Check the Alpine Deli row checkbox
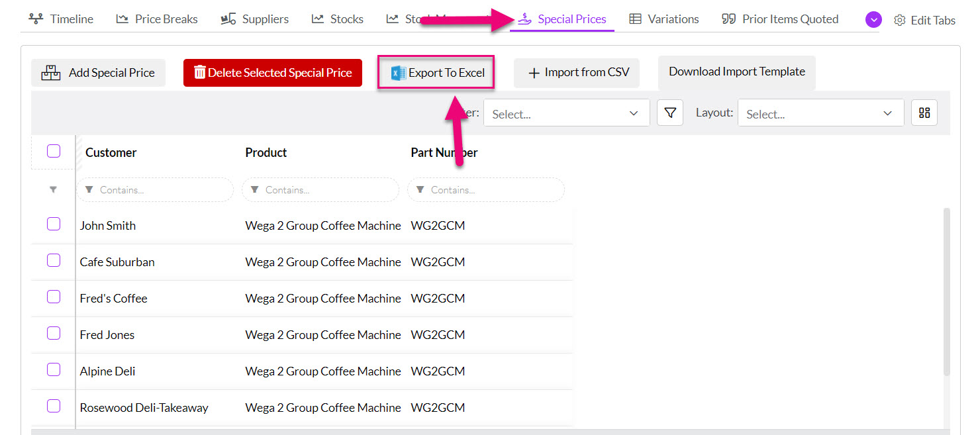This screenshot has height=435, width=980. coord(54,369)
